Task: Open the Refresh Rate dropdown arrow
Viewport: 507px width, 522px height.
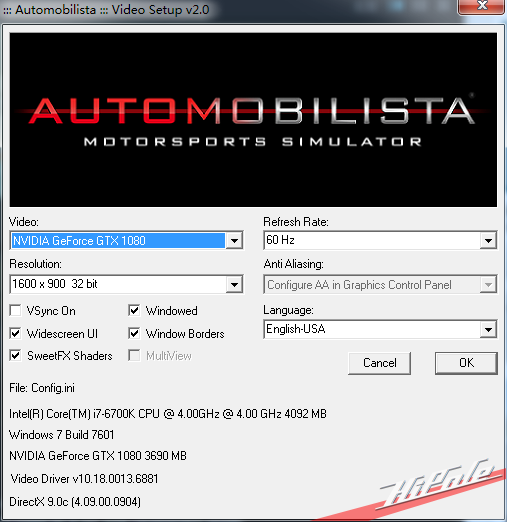Action: (x=488, y=240)
